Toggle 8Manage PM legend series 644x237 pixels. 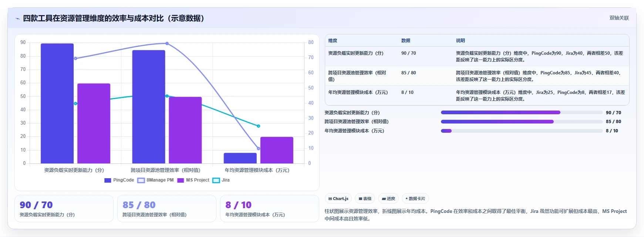[x=155, y=180]
